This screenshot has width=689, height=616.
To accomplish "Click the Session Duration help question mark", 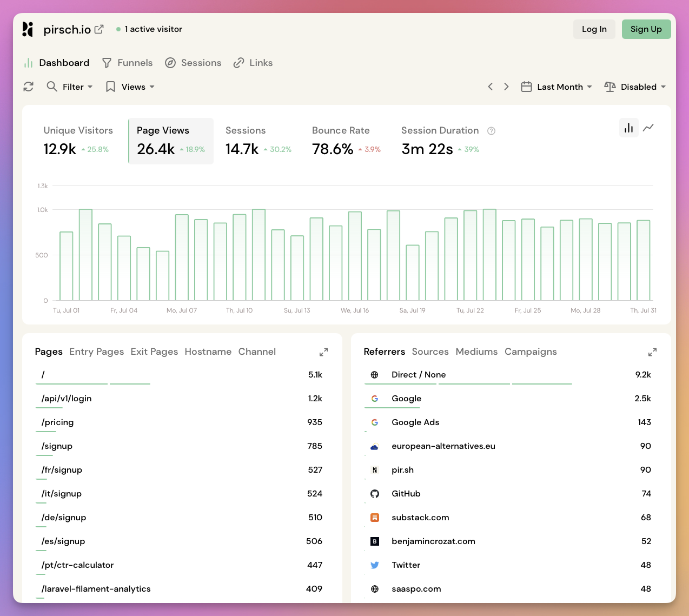I will click(x=491, y=130).
